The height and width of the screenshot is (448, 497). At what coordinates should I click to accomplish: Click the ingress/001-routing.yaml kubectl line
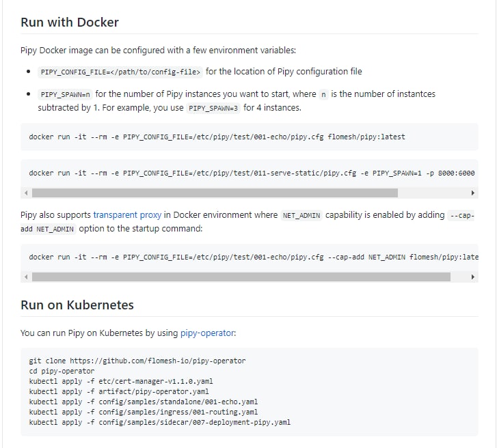pos(144,412)
